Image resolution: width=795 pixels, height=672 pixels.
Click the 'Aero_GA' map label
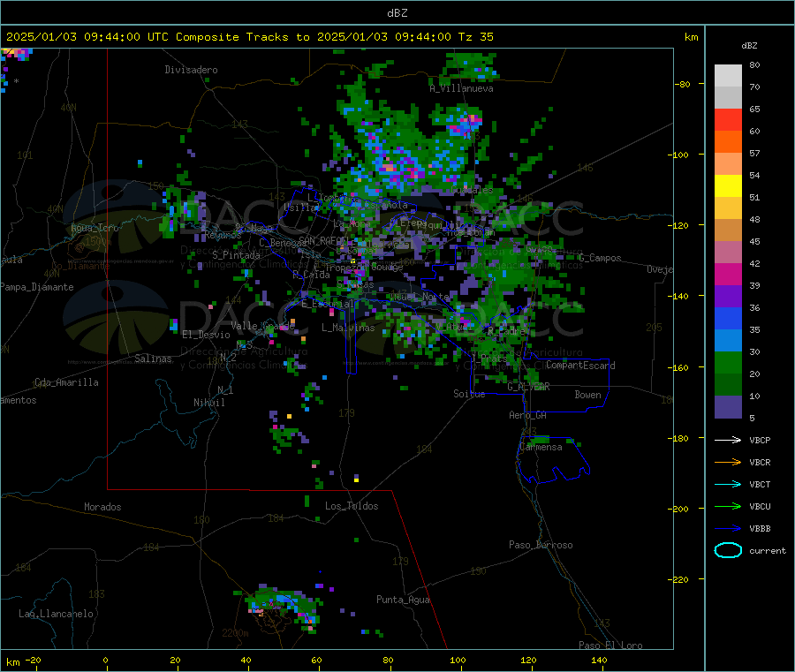coord(528,416)
